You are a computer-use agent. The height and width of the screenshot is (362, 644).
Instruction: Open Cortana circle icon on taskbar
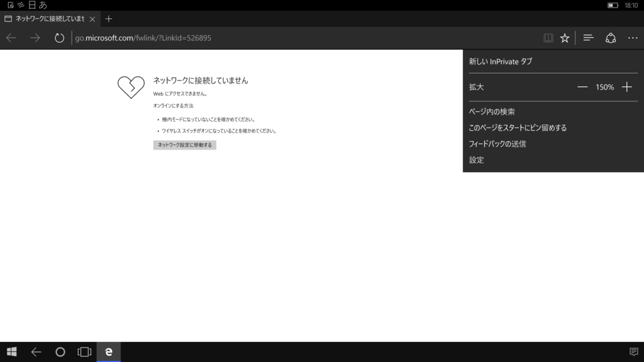pos(60,352)
